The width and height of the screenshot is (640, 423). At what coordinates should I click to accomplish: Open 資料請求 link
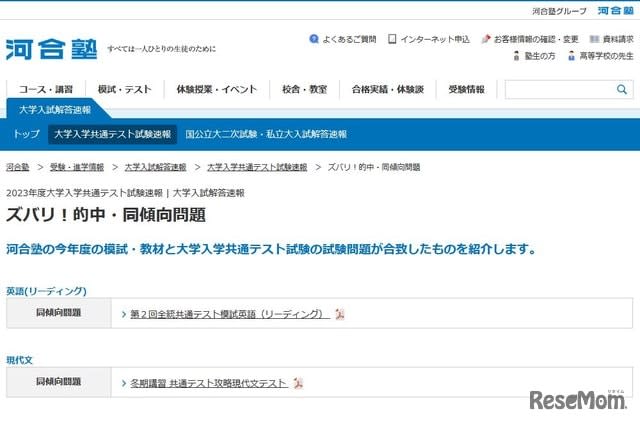point(618,39)
